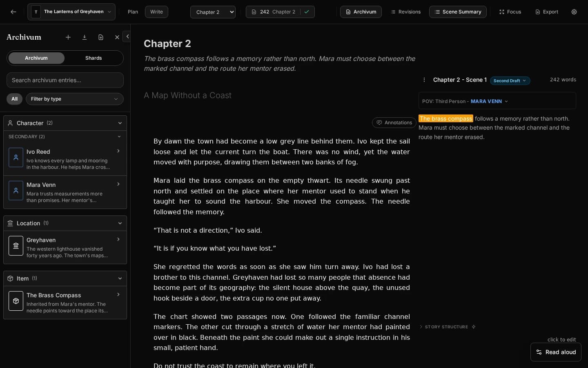This screenshot has height=368, width=588.
Task: Click the Annotations button
Action: coord(394,123)
